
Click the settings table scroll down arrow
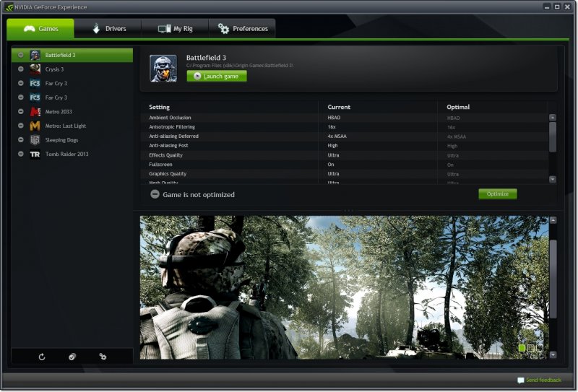tap(552, 180)
